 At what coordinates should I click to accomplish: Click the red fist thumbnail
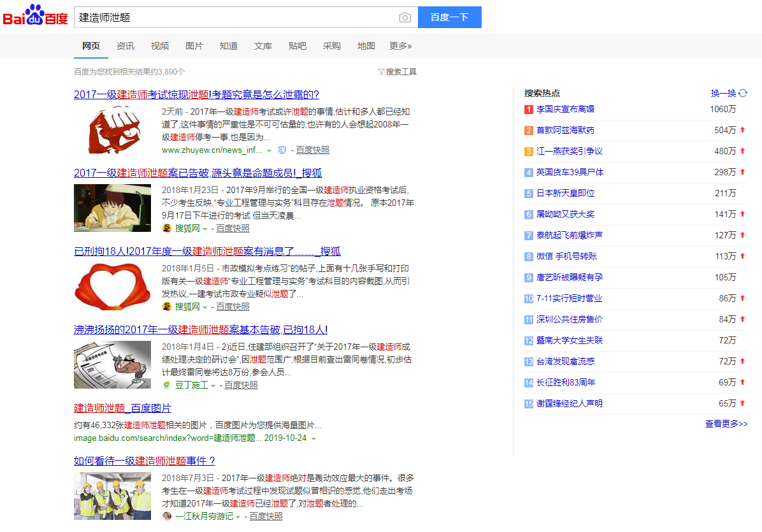(x=112, y=129)
